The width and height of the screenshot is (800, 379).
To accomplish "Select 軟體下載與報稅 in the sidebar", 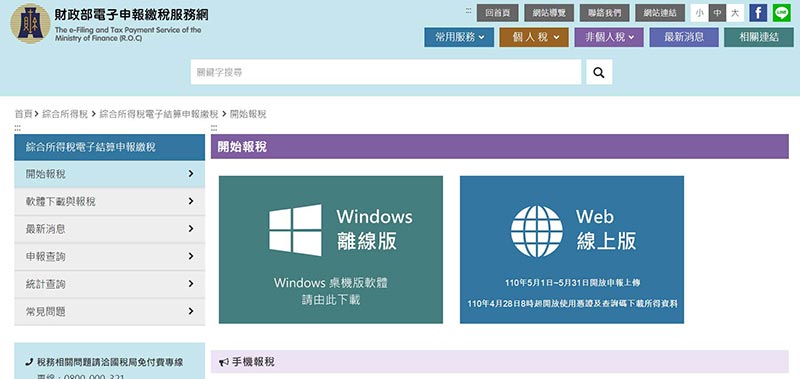I will click(x=109, y=201).
